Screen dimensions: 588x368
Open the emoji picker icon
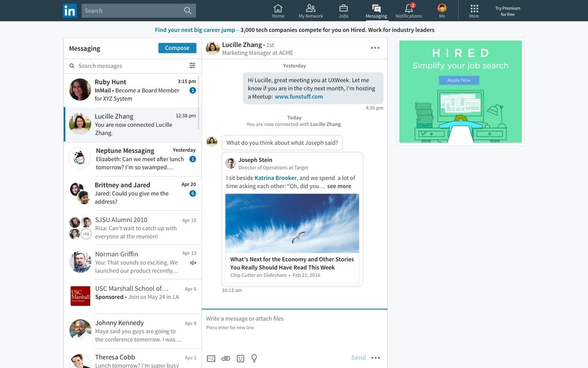point(239,358)
